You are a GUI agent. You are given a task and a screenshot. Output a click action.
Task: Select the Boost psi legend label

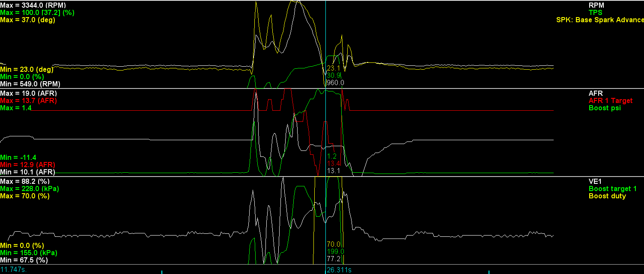[605, 108]
